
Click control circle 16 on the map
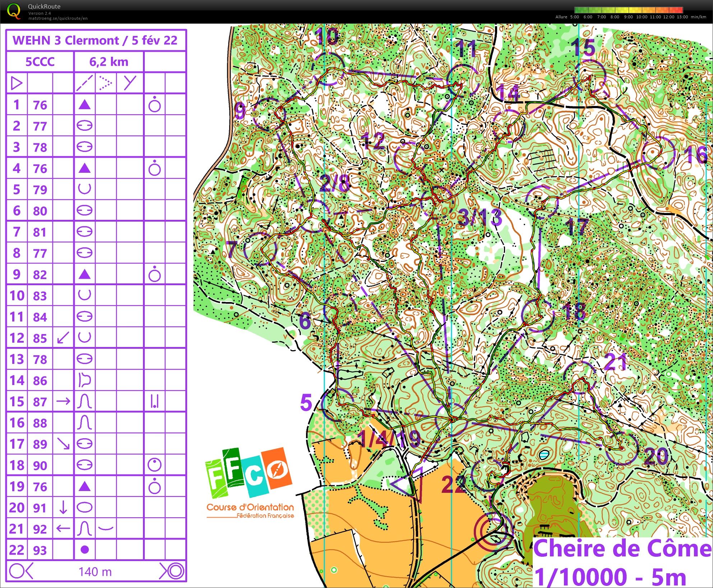pos(658,154)
